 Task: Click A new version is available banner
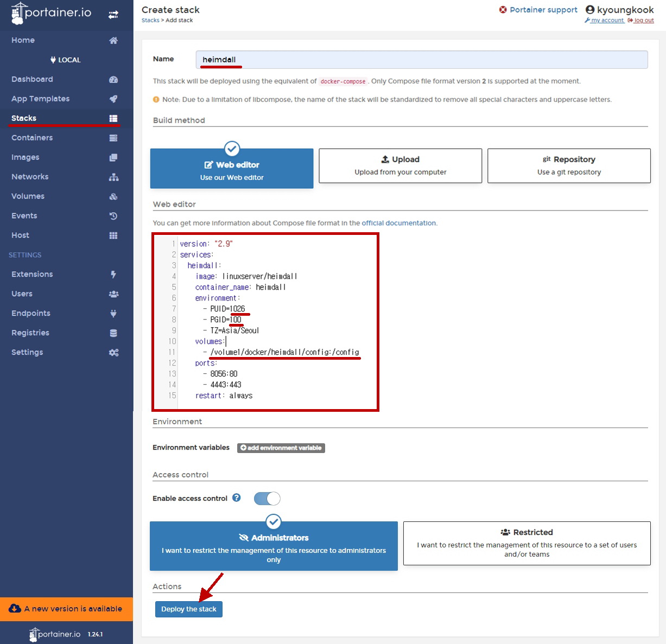[66, 609]
